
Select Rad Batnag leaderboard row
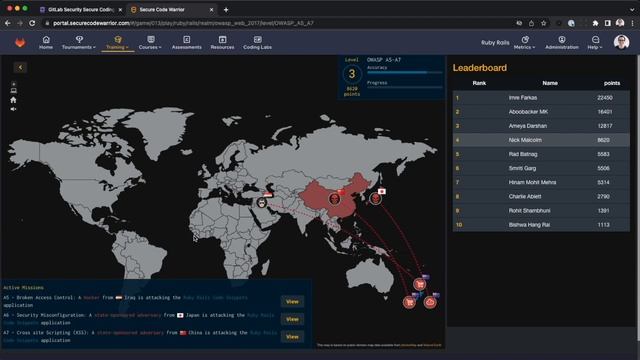541,154
